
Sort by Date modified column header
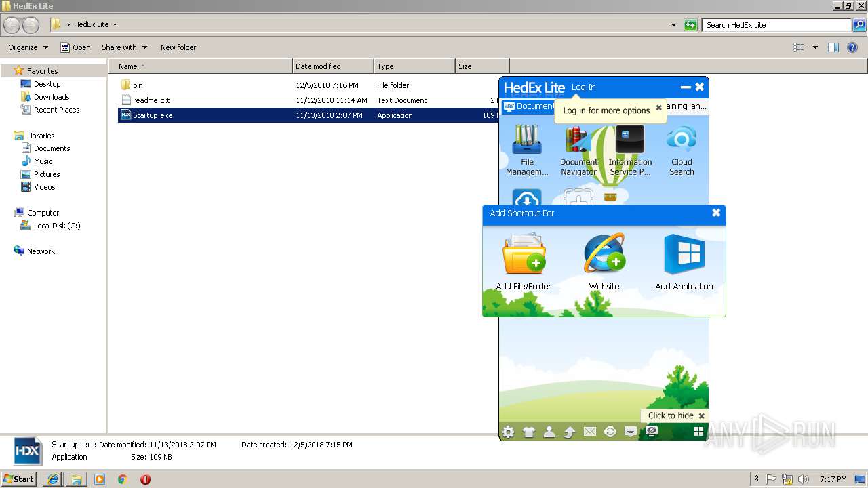tap(333, 66)
